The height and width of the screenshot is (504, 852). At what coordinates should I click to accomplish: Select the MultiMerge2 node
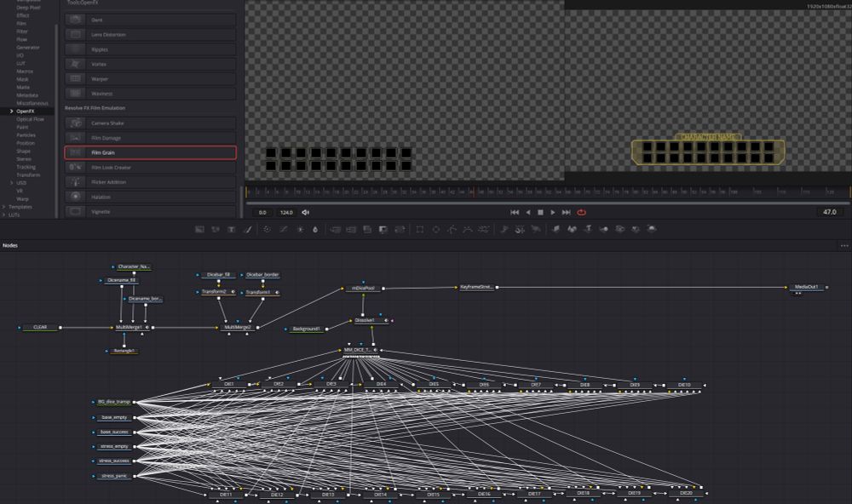point(238,328)
